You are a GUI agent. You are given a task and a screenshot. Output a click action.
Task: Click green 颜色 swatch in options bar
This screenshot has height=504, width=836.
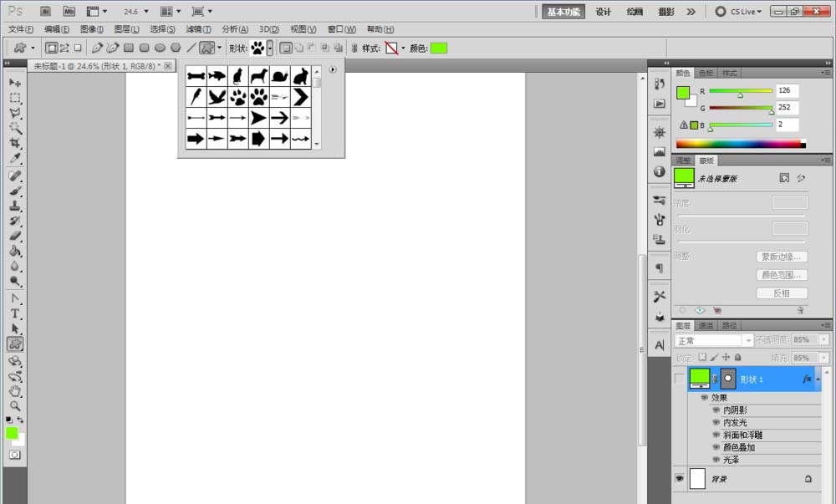tap(439, 48)
